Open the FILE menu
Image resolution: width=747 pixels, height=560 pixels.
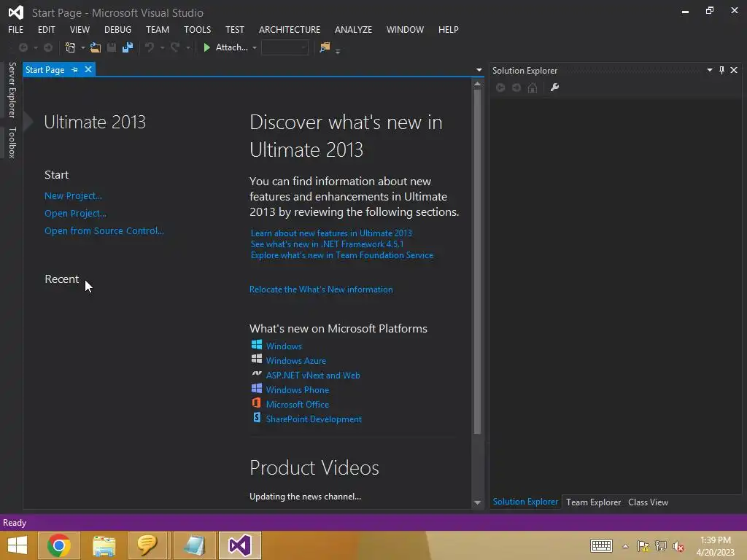(16, 29)
